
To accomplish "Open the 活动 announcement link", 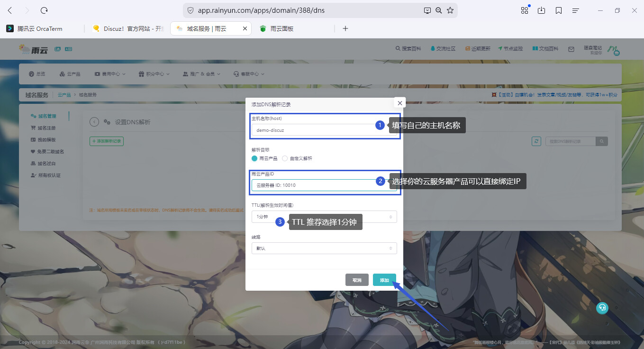I will [555, 95].
